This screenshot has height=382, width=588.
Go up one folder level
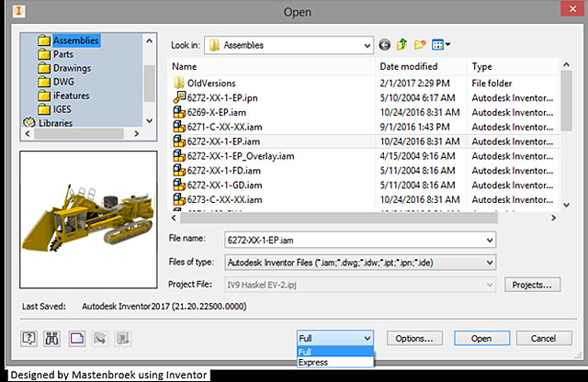click(401, 43)
